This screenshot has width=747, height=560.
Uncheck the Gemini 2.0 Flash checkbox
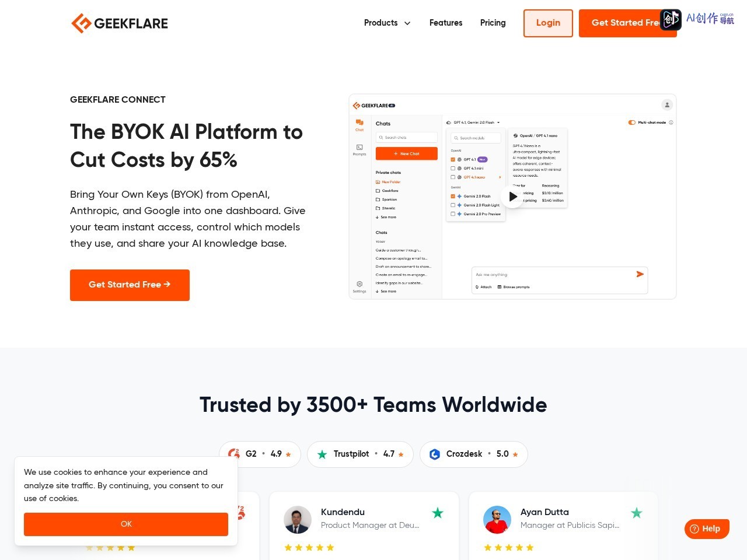tap(453, 196)
